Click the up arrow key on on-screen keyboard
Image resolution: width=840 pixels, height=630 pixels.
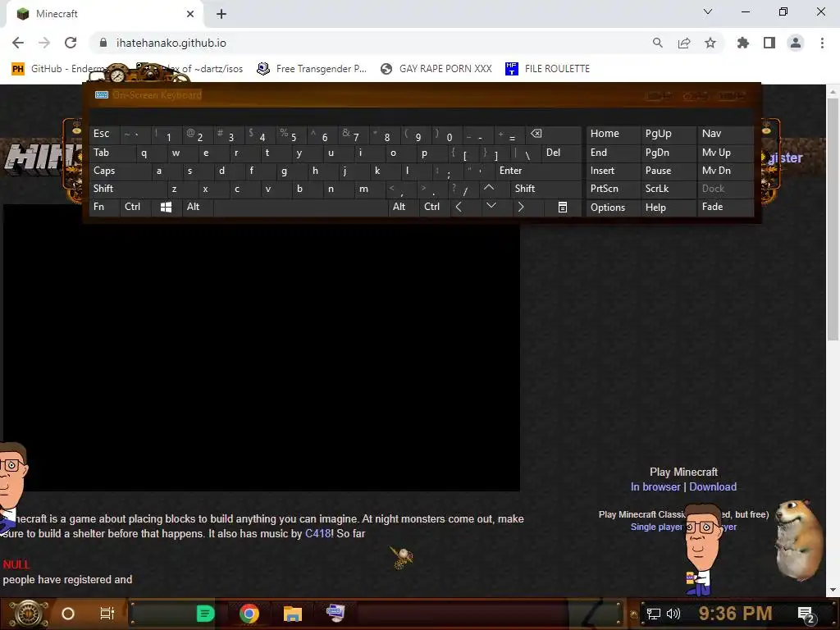(x=489, y=188)
